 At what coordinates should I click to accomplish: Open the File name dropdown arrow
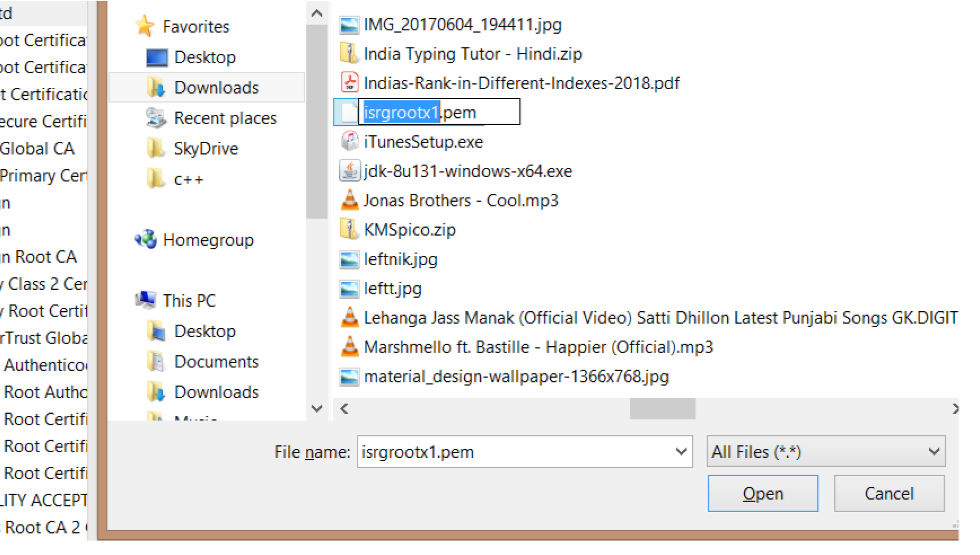pyautogui.click(x=681, y=452)
